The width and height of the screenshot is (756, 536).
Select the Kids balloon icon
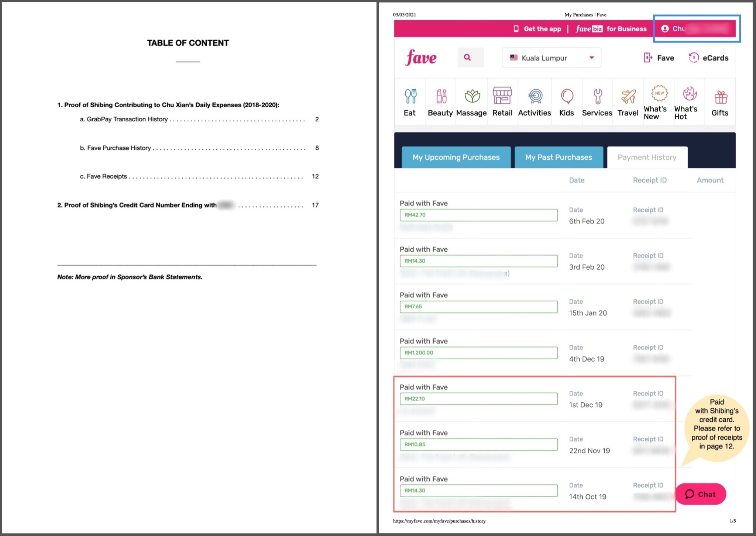567,97
